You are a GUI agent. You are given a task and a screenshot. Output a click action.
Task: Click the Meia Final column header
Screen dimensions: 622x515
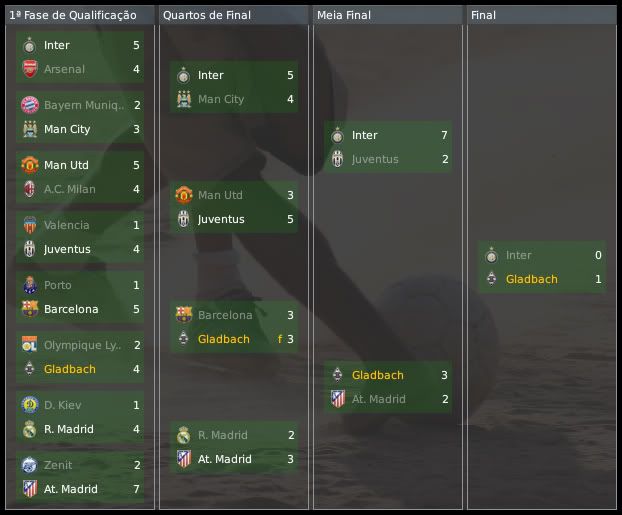[x=343, y=16]
